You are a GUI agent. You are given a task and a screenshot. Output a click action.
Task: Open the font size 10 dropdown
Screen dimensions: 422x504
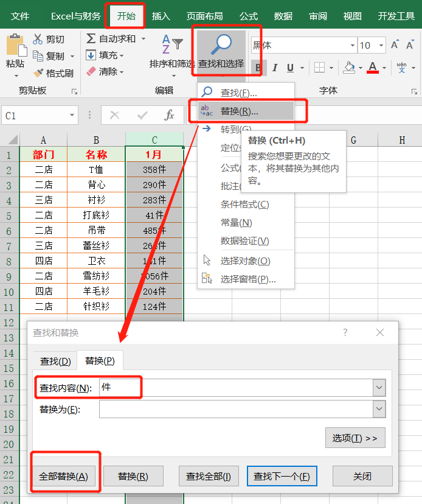[381, 45]
